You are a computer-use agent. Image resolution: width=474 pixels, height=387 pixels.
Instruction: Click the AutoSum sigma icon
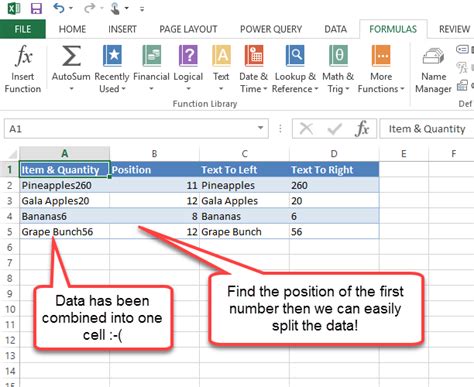tap(71, 56)
